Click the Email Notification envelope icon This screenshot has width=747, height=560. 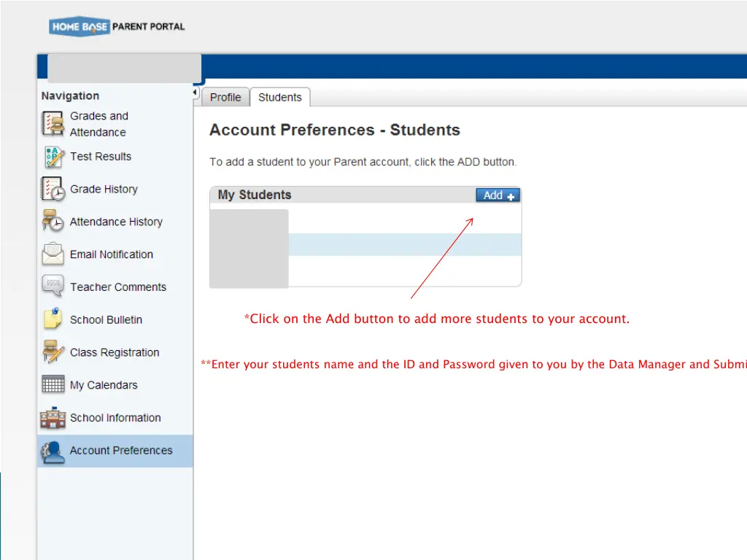(x=53, y=254)
